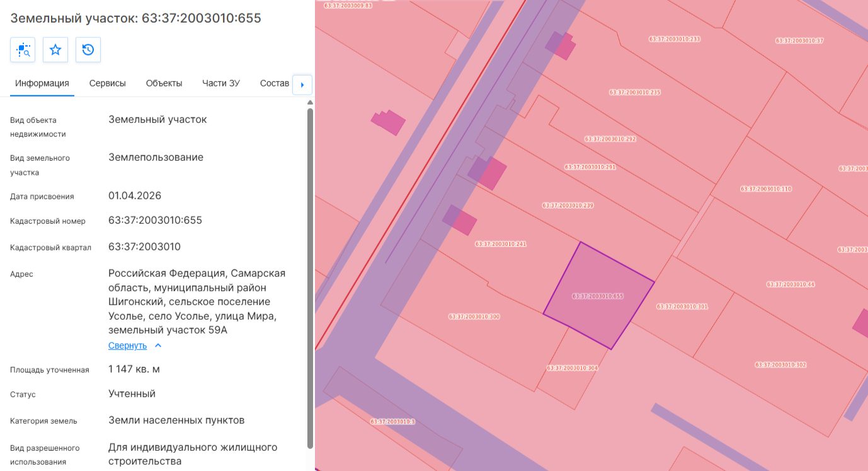Viewport: 868px width, 471px height.
Task: Open the Состав tab
Action: pos(275,83)
